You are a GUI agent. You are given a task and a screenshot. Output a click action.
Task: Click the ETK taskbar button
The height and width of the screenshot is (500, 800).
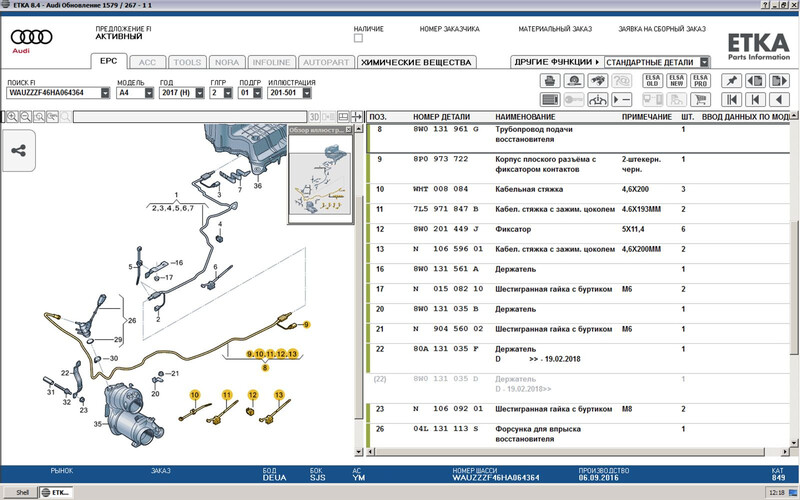[57, 492]
